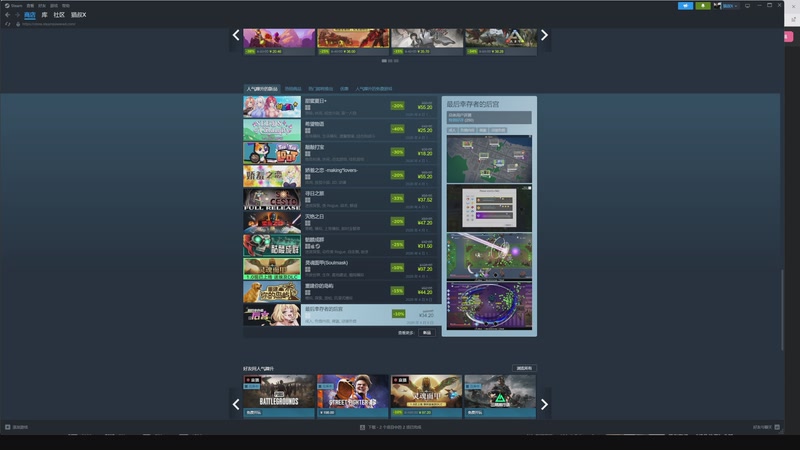The height and width of the screenshot is (450, 800).
Task: Open the downloads status in bottom bar
Action: (391, 427)
